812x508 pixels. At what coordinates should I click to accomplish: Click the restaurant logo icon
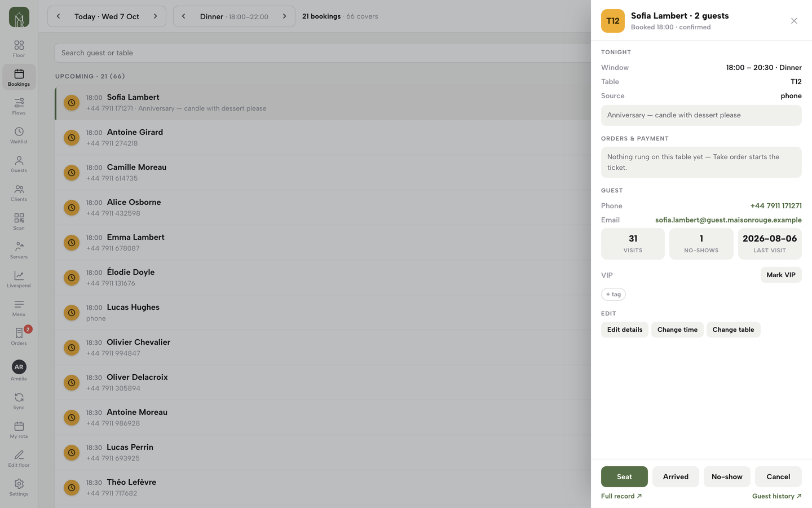pyautogui.click(x=19, y=17)
